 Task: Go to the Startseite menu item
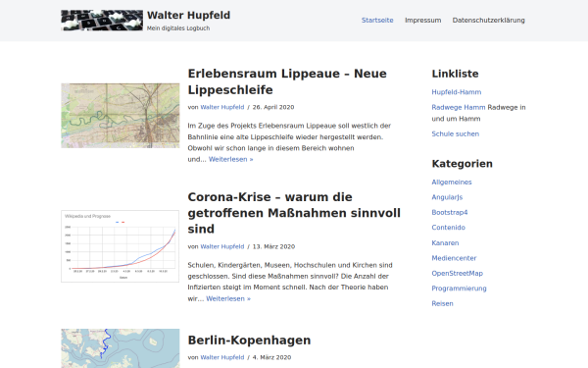click(x=377, y=21)
